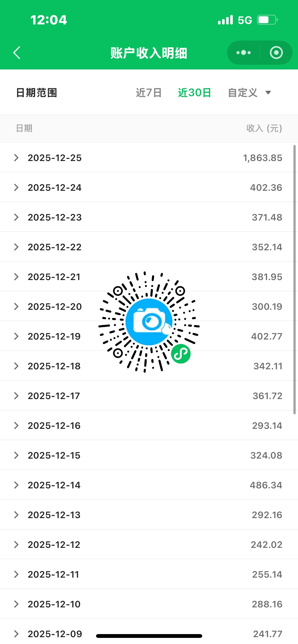Tap the home indicator bar at bottom
Image resolution: width=298 pixels, height=644 pixels.
(x=149, y=636)
